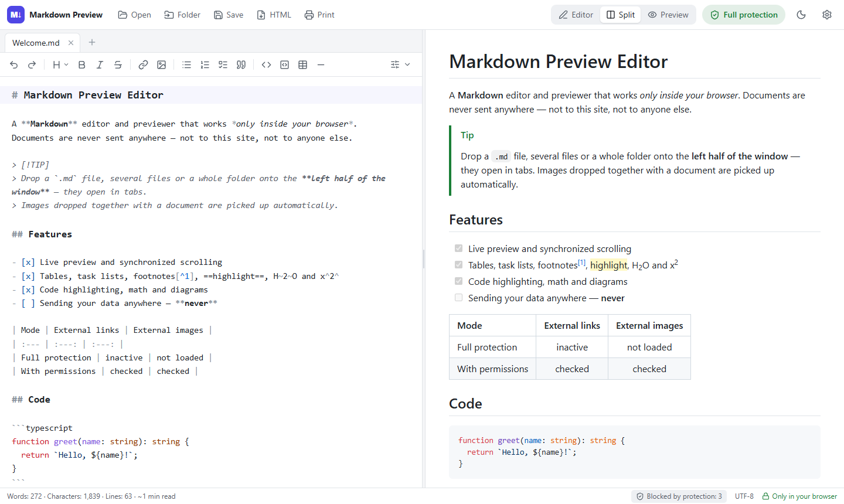Undo the last edit
The width and height of the screenshot is (844, 504).
(x=14, y=65)
